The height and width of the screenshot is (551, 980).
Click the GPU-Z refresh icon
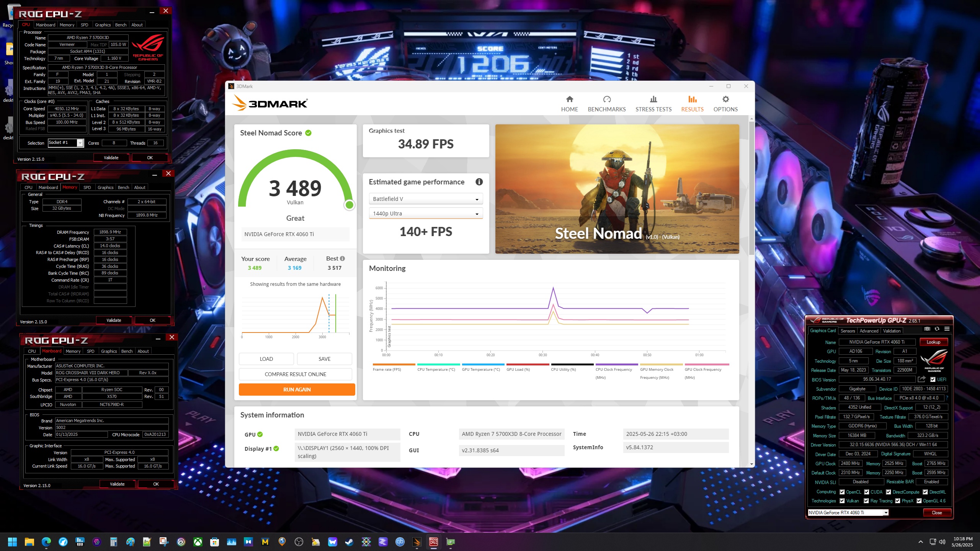[937, 329]
